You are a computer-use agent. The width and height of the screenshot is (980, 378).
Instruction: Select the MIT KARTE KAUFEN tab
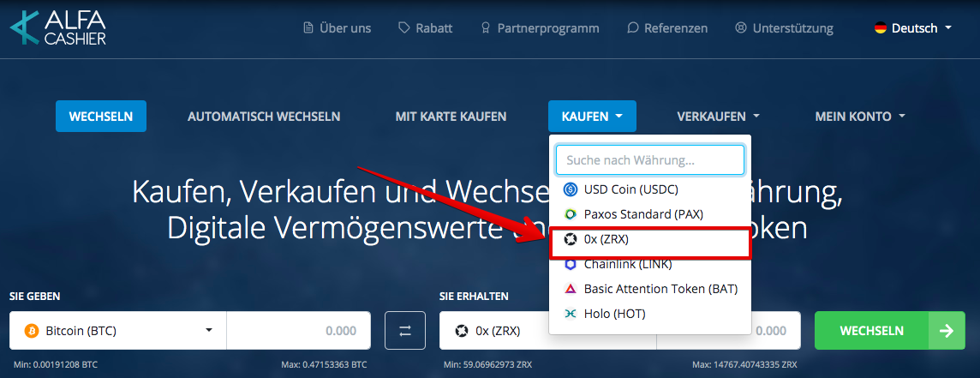point(451,117)
